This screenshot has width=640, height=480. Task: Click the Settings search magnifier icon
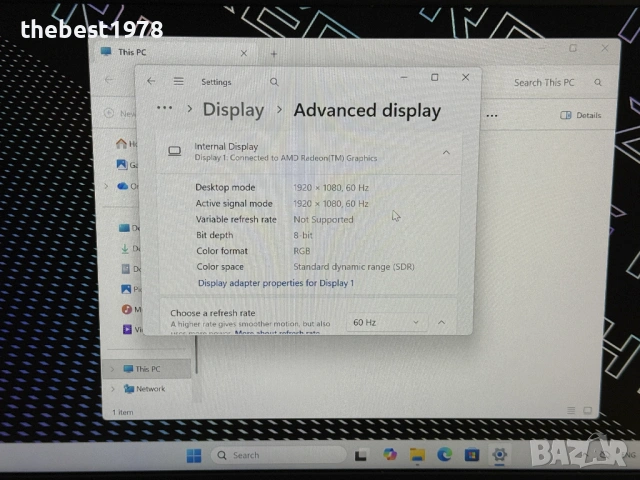click(x=274, y=82)
